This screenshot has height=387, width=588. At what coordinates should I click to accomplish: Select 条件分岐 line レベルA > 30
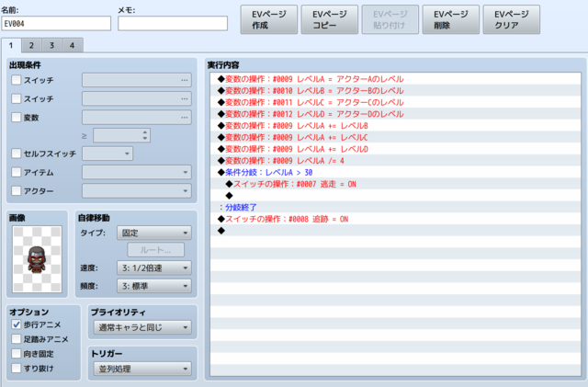pyautogui.click(x=395, y=172)
